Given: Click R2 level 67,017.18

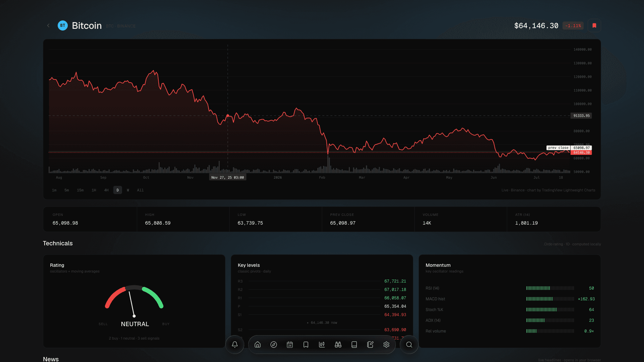Looking at the screenshot, I should pyautogui.click(x=395, y=290).
